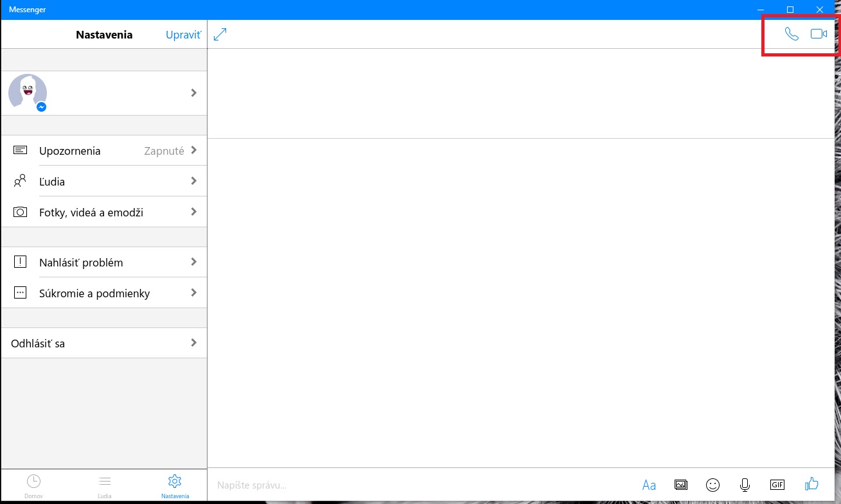Viewport: 841px width, 504px height.
Task: Open the profile avatar row
Action: (104, 93)
